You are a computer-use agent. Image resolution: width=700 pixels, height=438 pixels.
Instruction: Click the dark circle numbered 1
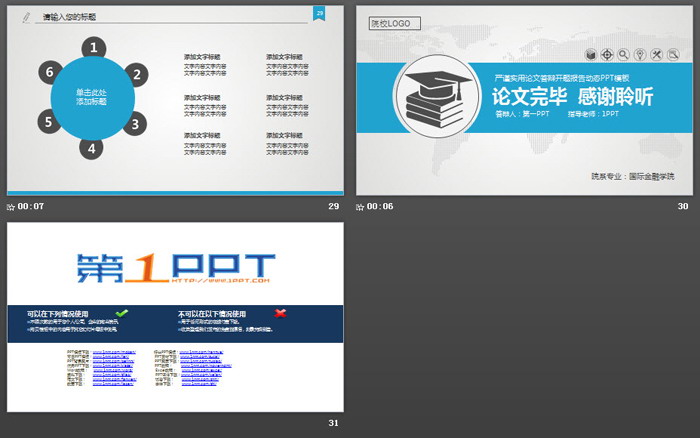click(x=94, y=47)
